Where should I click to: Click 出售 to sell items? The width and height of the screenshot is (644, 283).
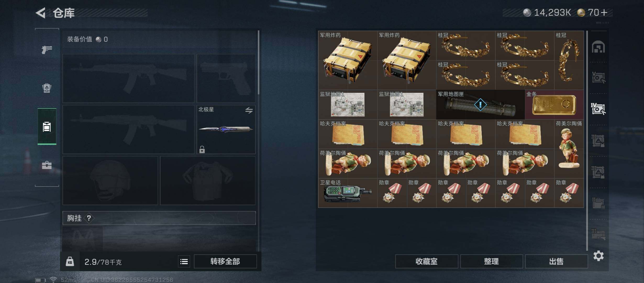(x=556, y=261)
